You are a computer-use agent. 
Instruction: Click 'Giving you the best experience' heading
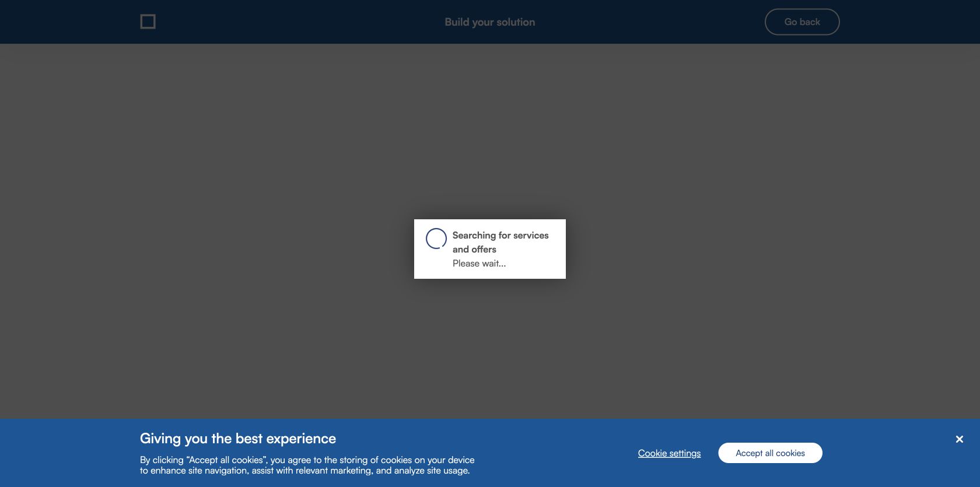(x=238, y=439)
